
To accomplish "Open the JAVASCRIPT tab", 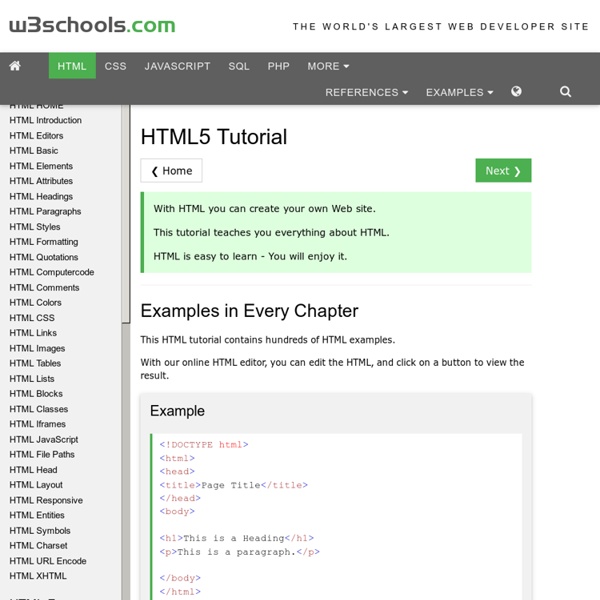I will tap(178, 66).
